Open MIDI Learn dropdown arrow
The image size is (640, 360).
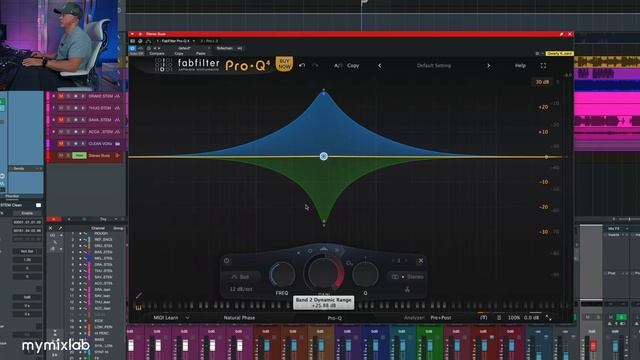(x=187, y=318)
